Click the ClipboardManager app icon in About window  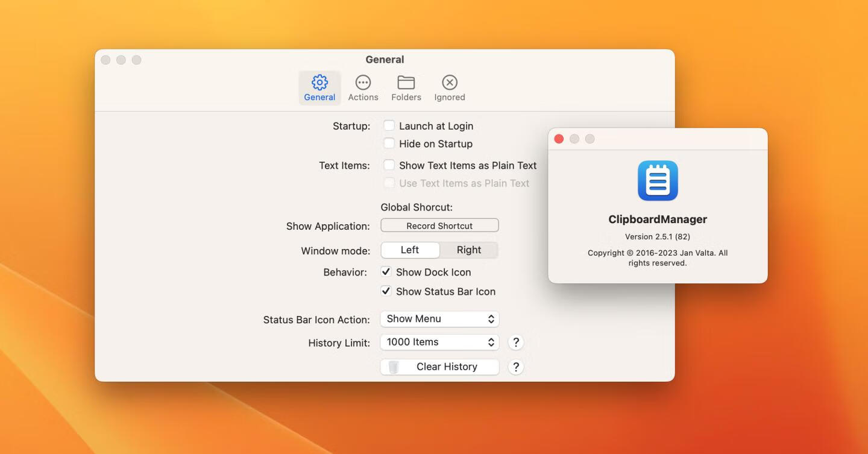(658, 180)
